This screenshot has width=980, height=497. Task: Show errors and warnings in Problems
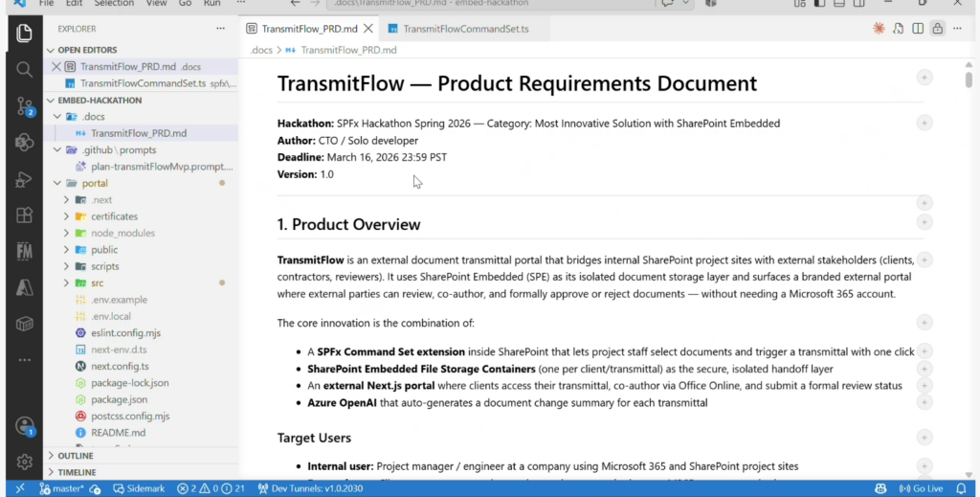211,488
